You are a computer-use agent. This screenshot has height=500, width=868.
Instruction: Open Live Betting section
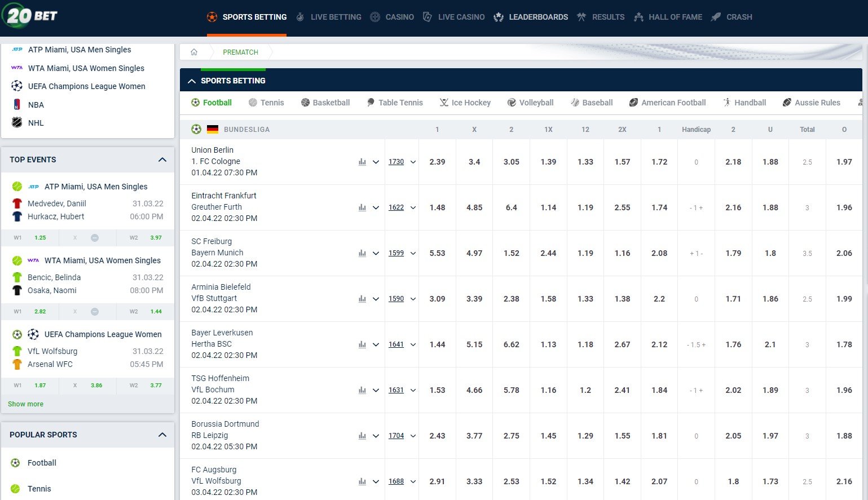328,17
